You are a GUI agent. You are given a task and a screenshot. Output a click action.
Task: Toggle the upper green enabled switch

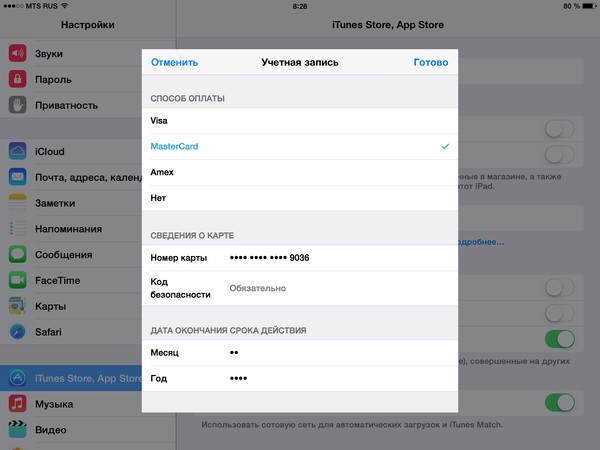pos(560,339)
